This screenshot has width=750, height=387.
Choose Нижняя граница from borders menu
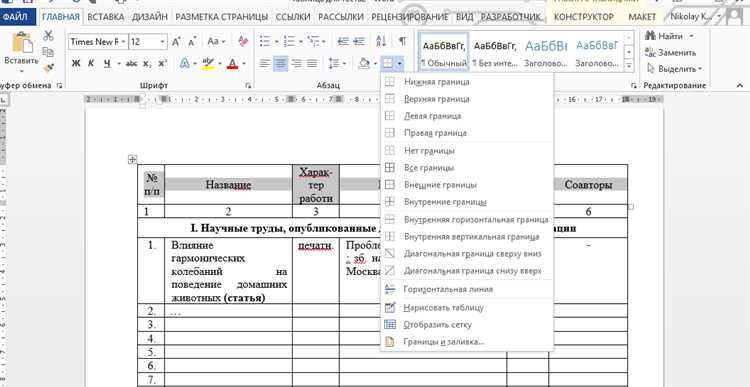[467, 82]
